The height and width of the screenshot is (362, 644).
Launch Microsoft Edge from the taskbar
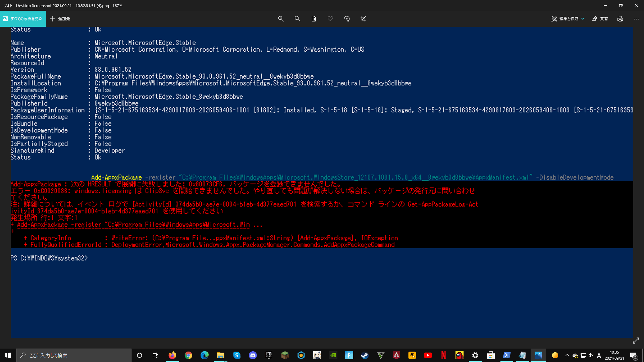pyautogui.click(x=205, y=355)
